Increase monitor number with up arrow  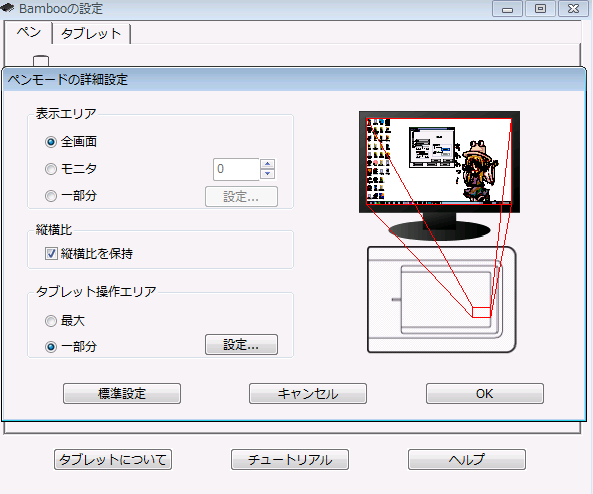[268, 164]
